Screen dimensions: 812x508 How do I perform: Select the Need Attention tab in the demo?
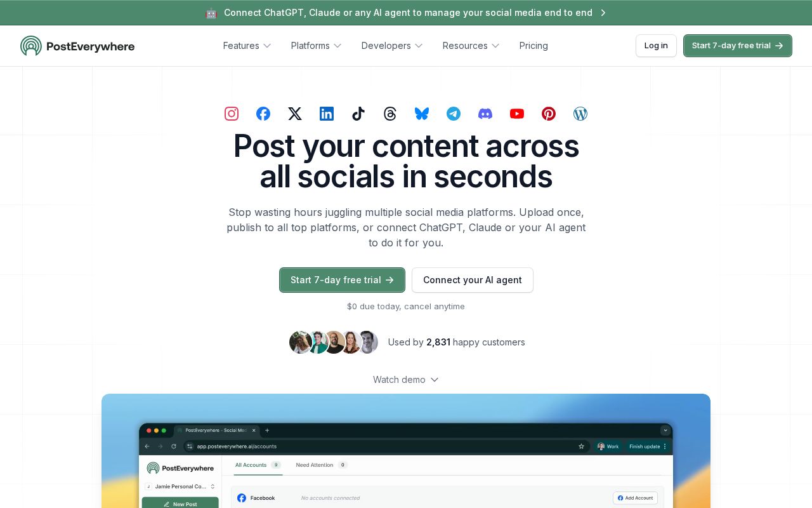click(x=322, y=465)
